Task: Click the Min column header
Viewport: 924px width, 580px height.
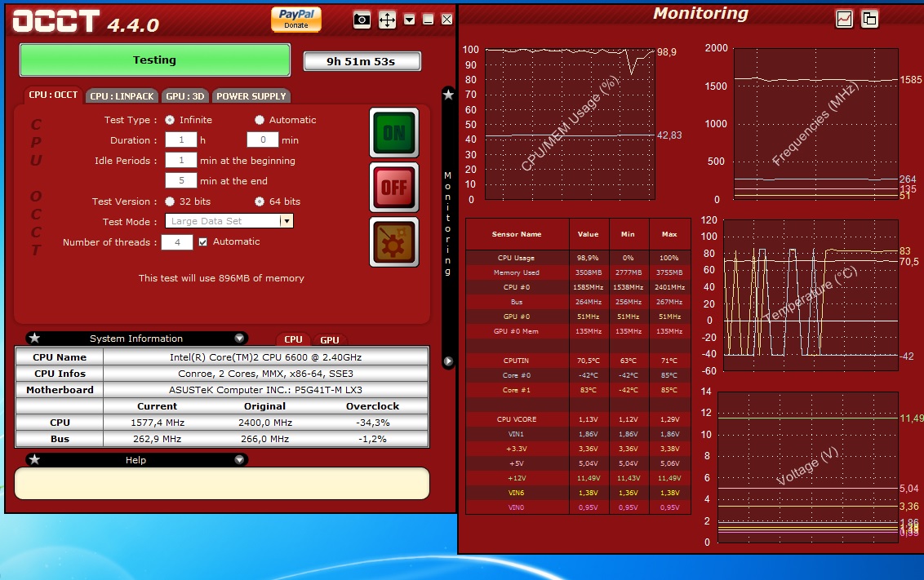Action: (629, 234)
